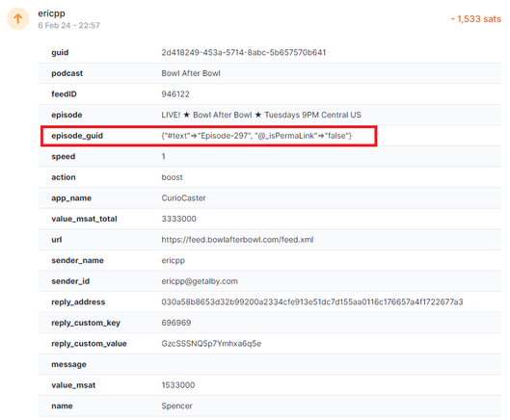Click the orange outgoing-payment arrow icon

pos(18,19)
